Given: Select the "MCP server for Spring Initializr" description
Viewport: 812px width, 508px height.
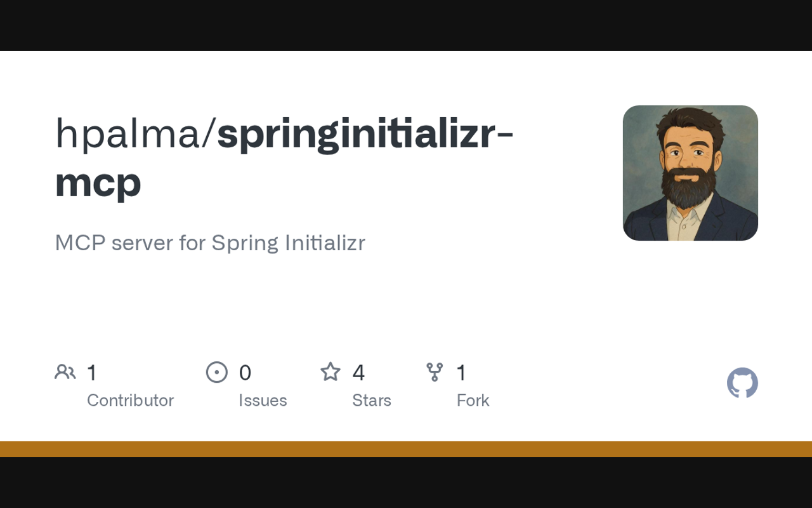Looking at the screenshot, I should 210,243.
